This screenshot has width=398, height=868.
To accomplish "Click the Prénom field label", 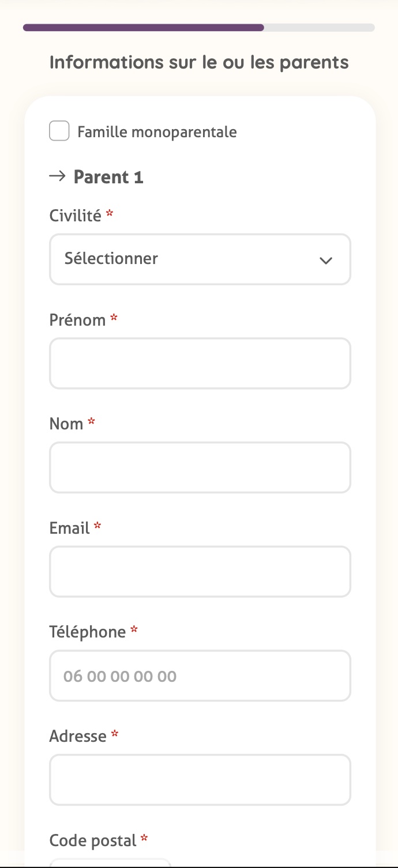I will (78, 320).
